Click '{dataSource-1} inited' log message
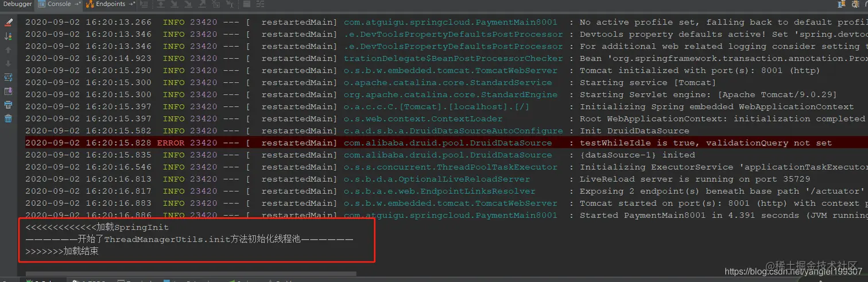The height and width of the screenshot is (282, 868). 637,155
